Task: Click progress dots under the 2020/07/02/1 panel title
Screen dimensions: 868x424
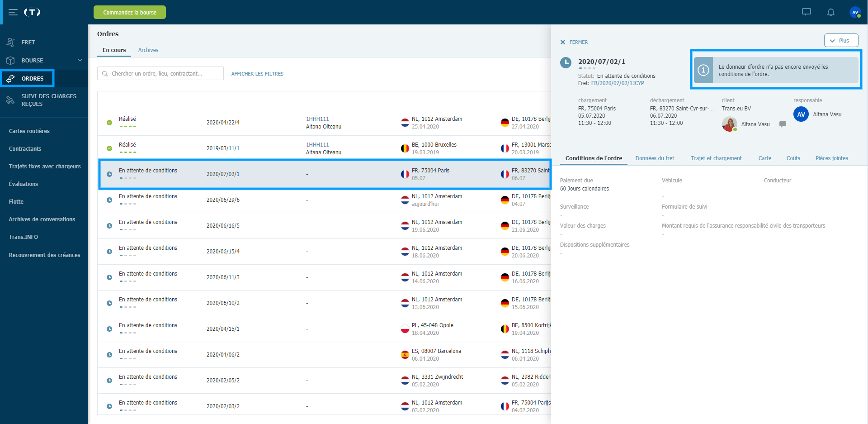Action: pos(587,68)
